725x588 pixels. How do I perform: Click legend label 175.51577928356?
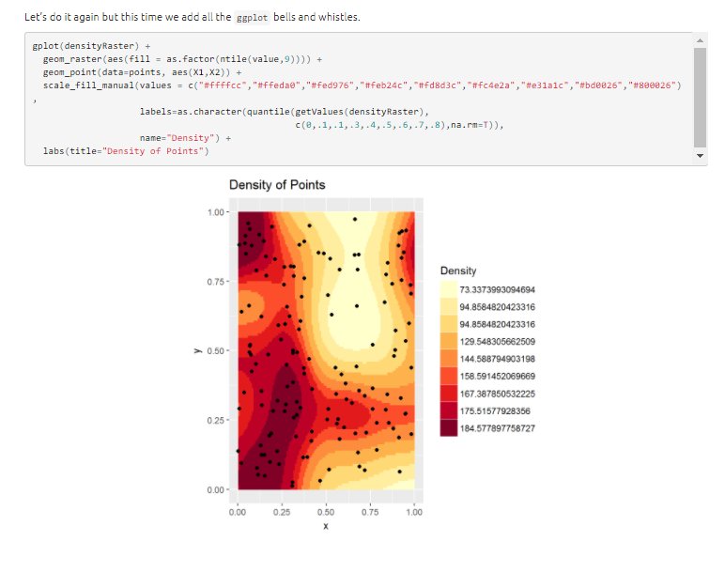495,410
